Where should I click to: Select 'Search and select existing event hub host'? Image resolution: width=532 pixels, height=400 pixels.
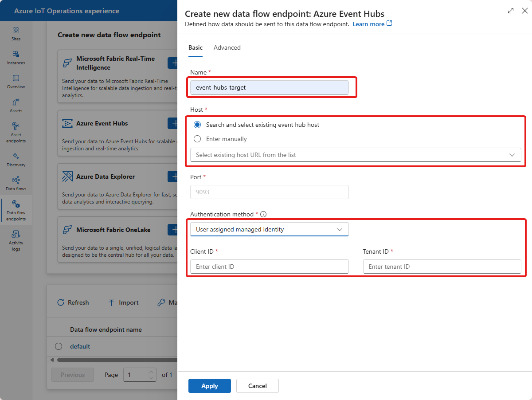pyautogui.click(x=197, y=125)
